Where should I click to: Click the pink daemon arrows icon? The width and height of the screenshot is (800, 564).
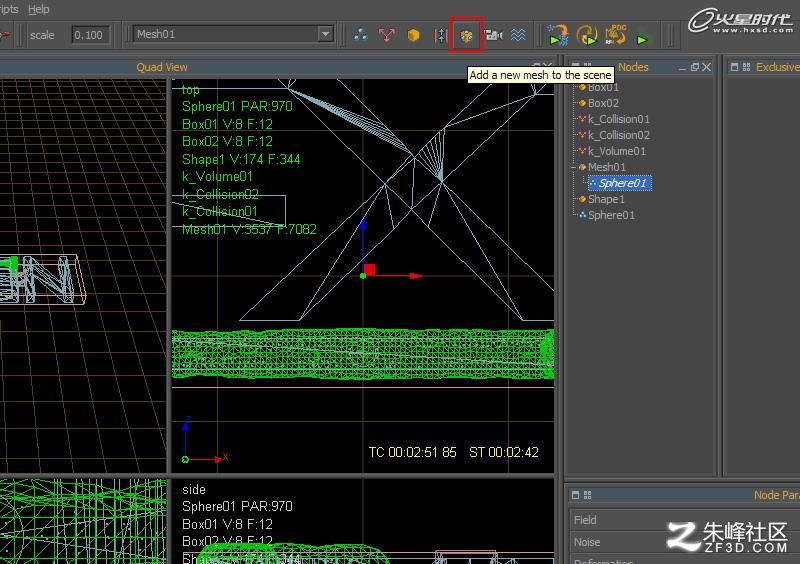click(x=387, y=35)
